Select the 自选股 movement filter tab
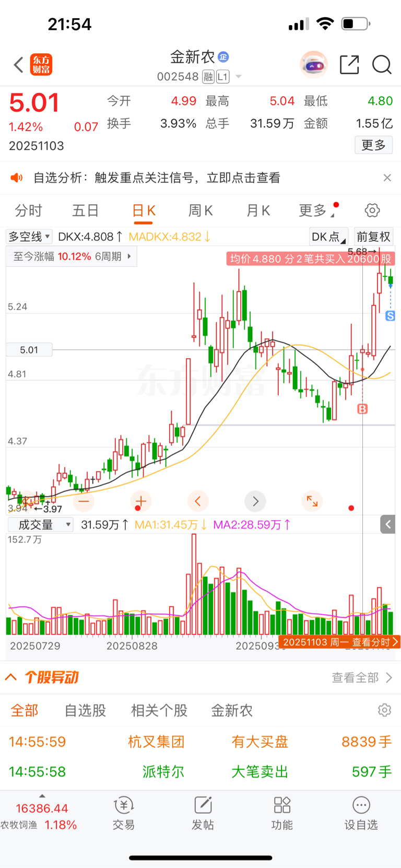 tap(86, 710)
